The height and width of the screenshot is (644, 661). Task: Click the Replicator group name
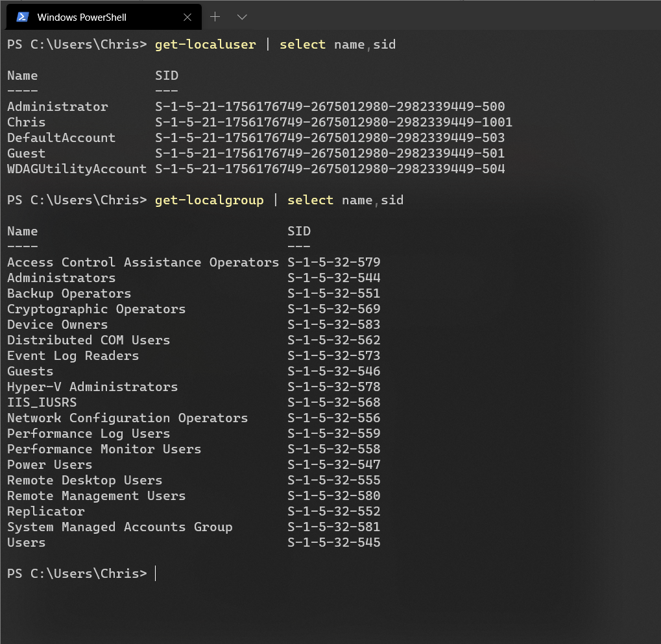click(46, 512)
